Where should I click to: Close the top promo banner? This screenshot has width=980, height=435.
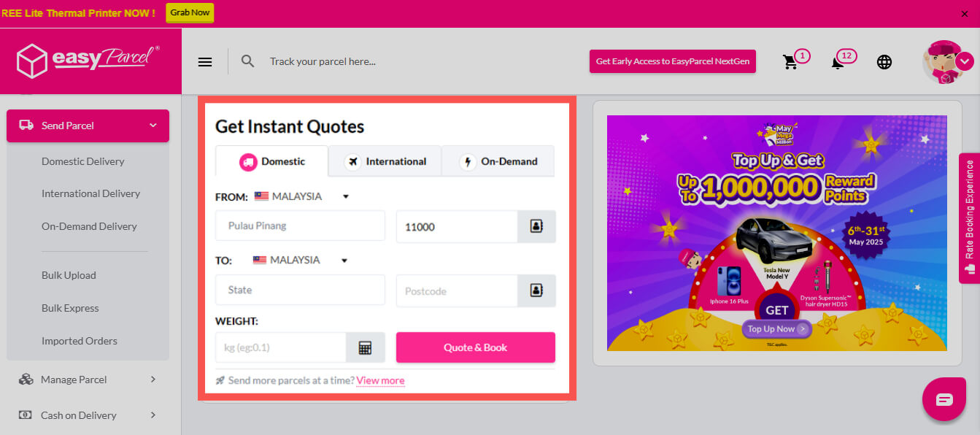click(x=965, y=14)
